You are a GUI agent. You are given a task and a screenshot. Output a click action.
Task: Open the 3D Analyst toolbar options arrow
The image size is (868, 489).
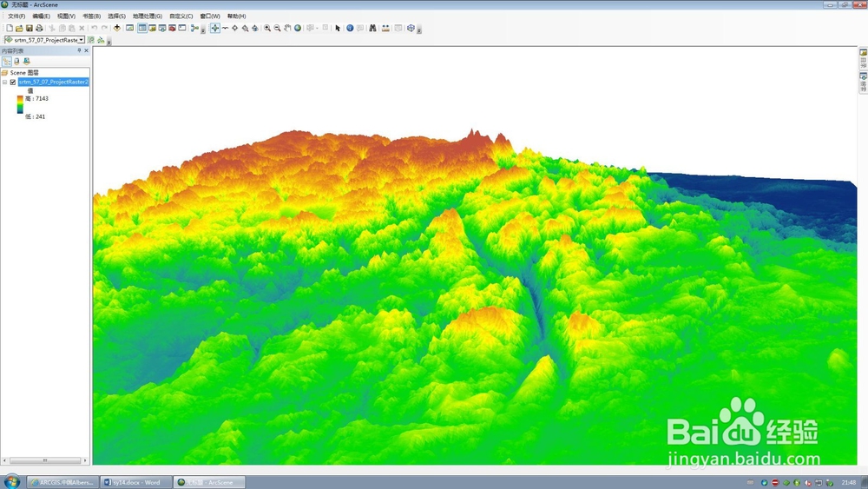(109, 42)
